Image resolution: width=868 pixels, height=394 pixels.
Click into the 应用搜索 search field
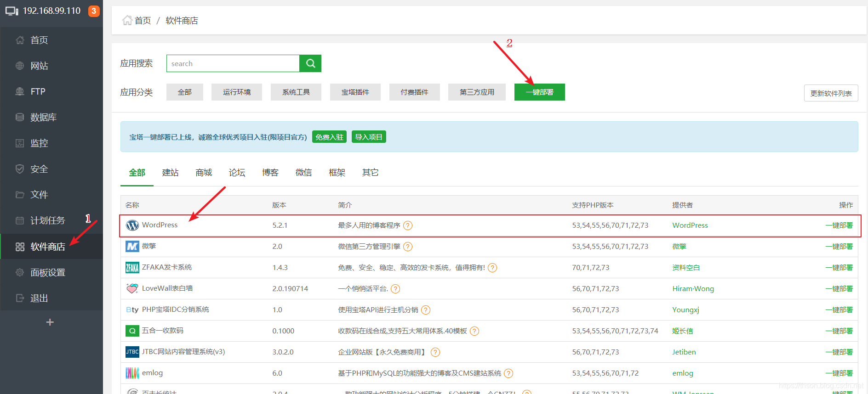click(x=233, y=63)
